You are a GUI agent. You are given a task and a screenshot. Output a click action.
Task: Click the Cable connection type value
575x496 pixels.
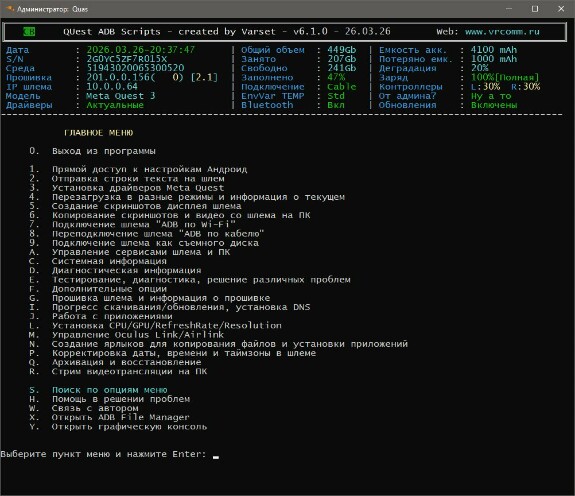(341, 87)
